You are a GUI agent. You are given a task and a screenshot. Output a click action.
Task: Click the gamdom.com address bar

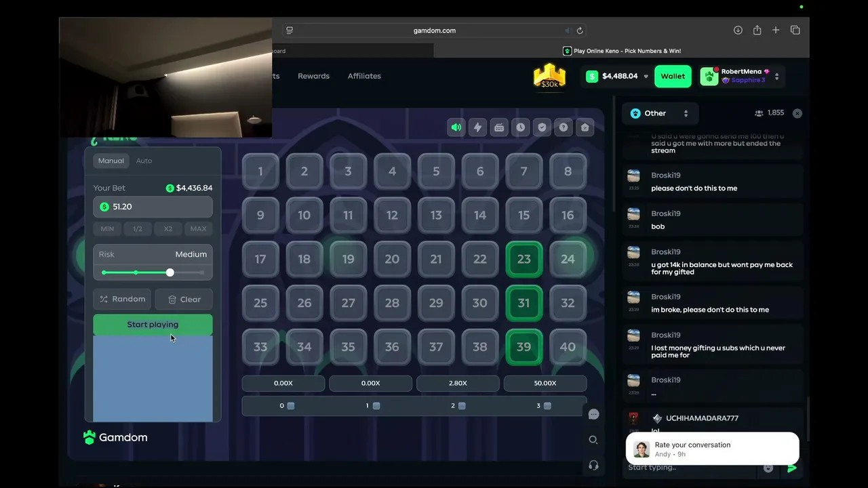(435, 30)
